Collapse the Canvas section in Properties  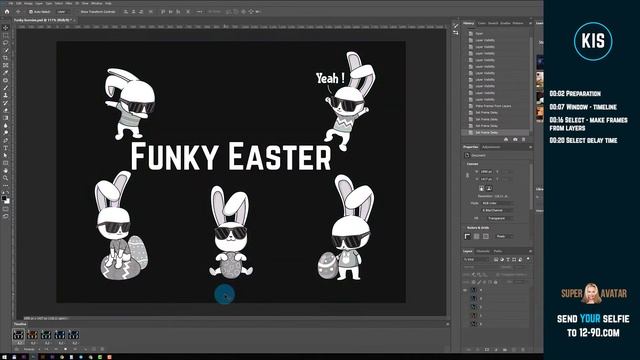[464, 164]
